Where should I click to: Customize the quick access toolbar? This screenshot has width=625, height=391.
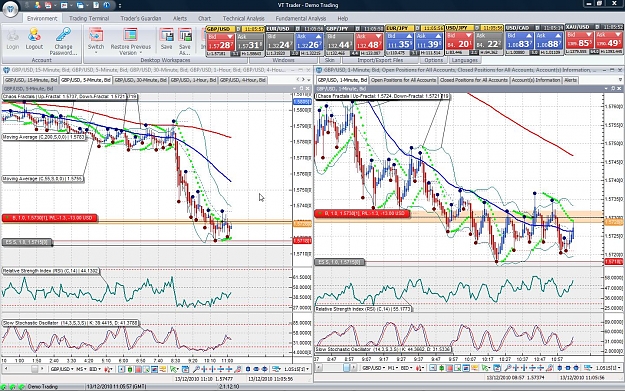(120, 6)
